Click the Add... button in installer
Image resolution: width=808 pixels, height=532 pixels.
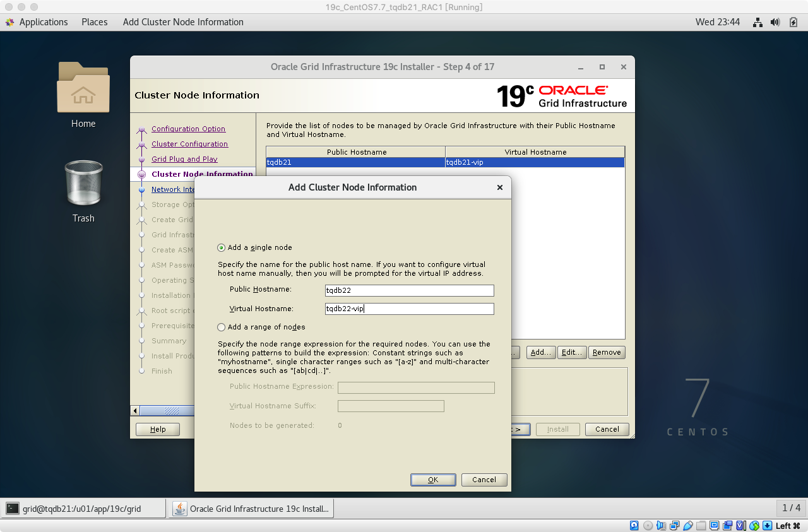pyautogui.click(x=541, y=352)
